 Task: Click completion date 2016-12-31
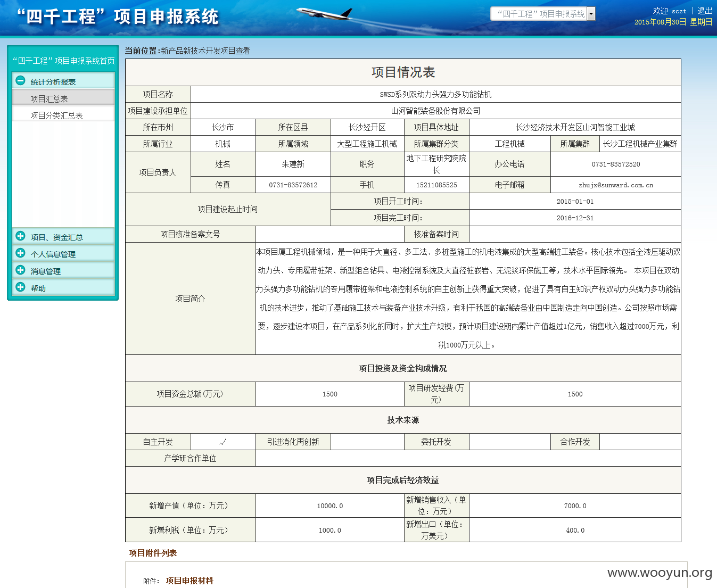pyautogui.click(x=575, y=218)
